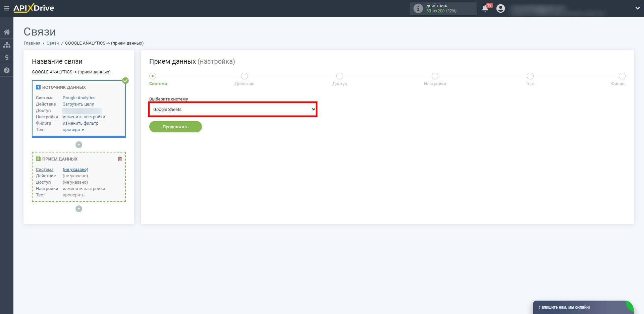This screenshot has width=644, height=314.
Task: Expand the account dropdown chevron
Action: (637, 8)
